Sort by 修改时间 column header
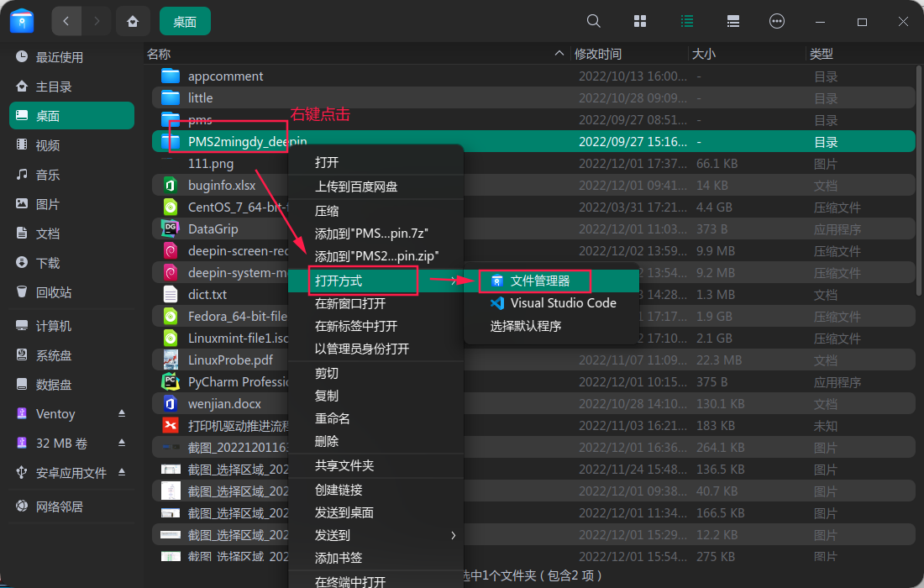This screenshot has height=588, width=924. point(629,54)
